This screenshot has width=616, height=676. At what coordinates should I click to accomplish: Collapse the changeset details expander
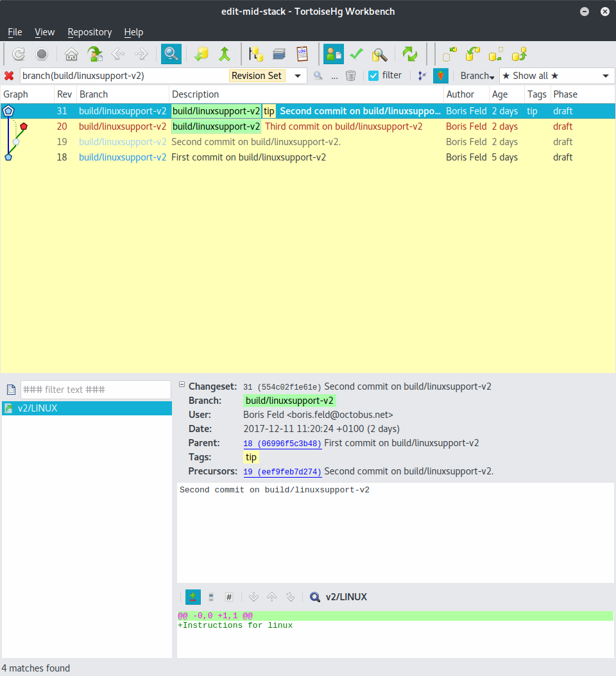[182, 384]
